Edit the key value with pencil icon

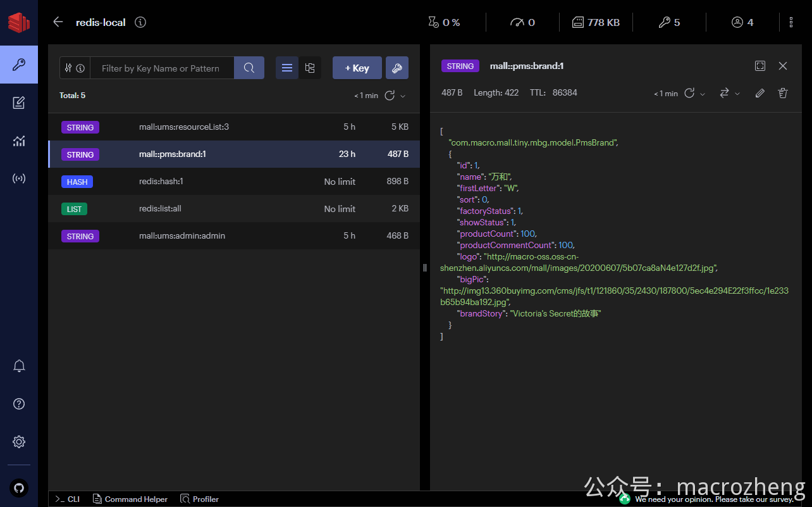pos(760,93)
